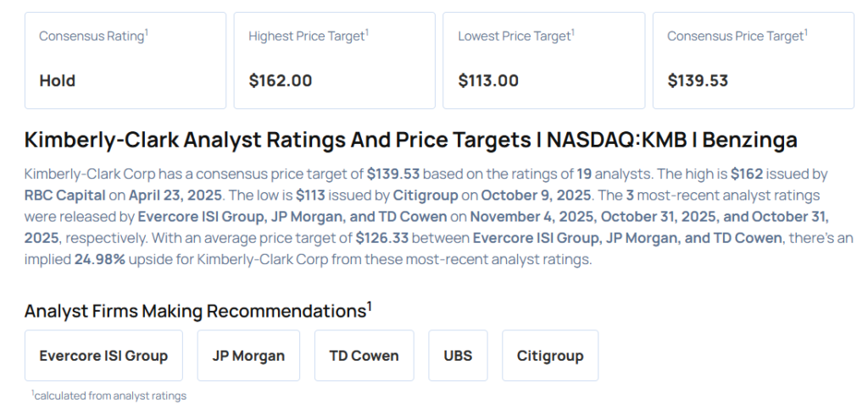Click the Citigroup analyst firm button
The image size is (868, 420).
pyautogui.click(x=550, y=356)
